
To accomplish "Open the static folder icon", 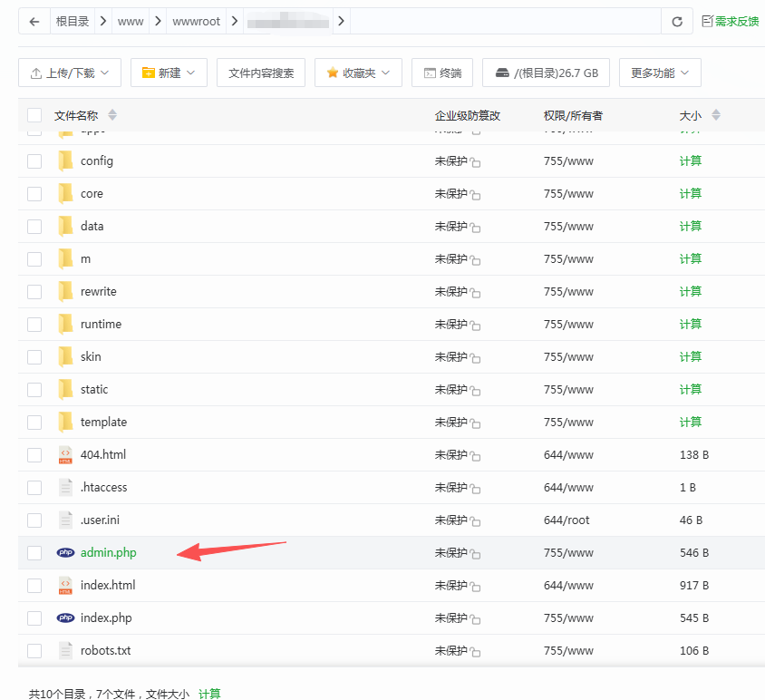I will pyautogui.click(x=65, y=390).
